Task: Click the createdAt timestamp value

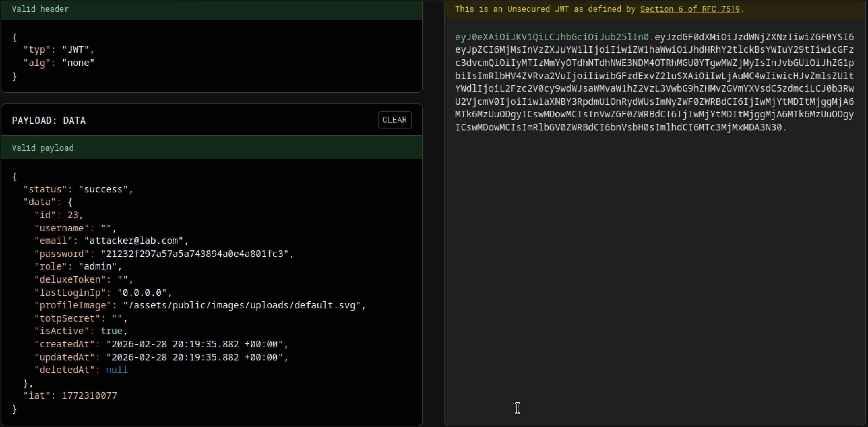Action: [x=195, y=344]
